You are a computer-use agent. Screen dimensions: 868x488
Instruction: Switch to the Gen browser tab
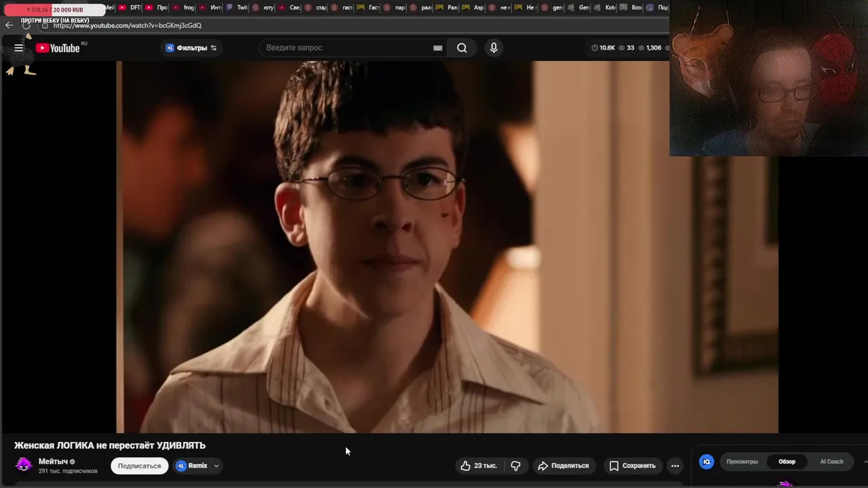579,7
